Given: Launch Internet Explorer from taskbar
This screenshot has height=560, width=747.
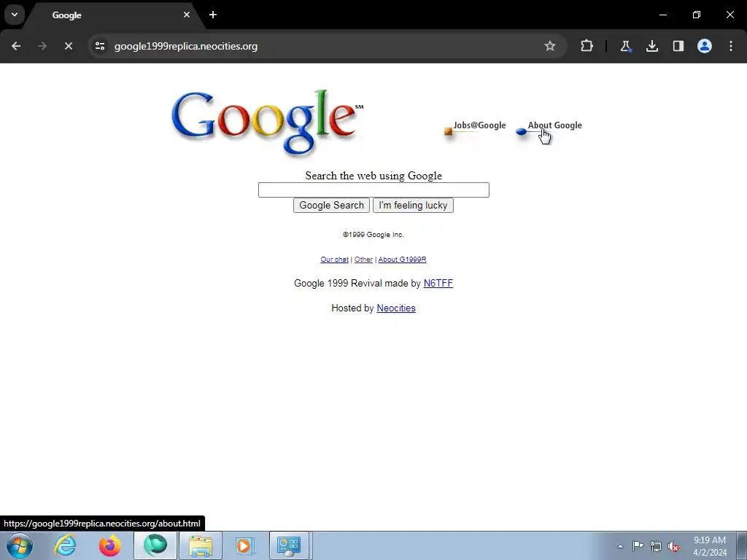Looking at the screenshot, I should 65,545.
